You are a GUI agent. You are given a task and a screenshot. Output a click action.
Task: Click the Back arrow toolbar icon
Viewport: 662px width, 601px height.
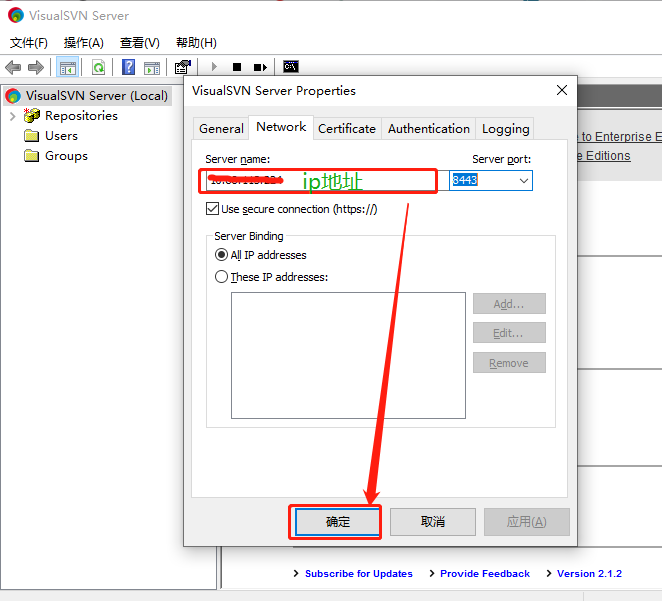13,67
